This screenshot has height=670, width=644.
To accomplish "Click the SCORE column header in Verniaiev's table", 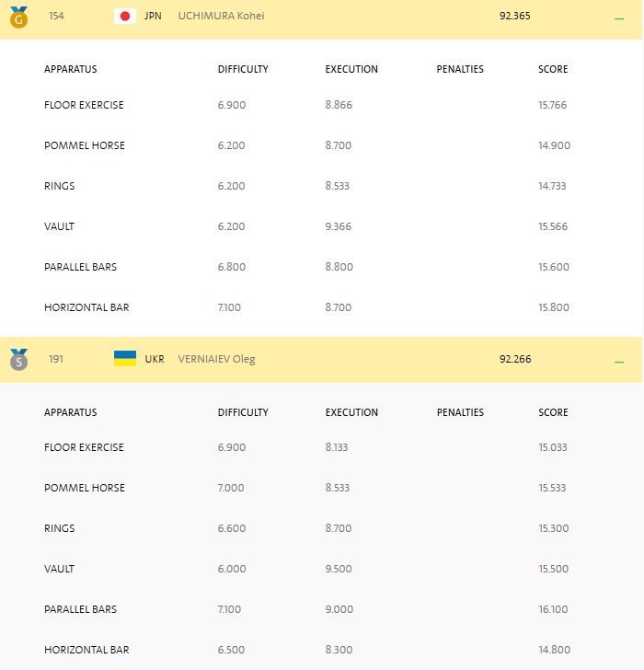I will point(553,412).
